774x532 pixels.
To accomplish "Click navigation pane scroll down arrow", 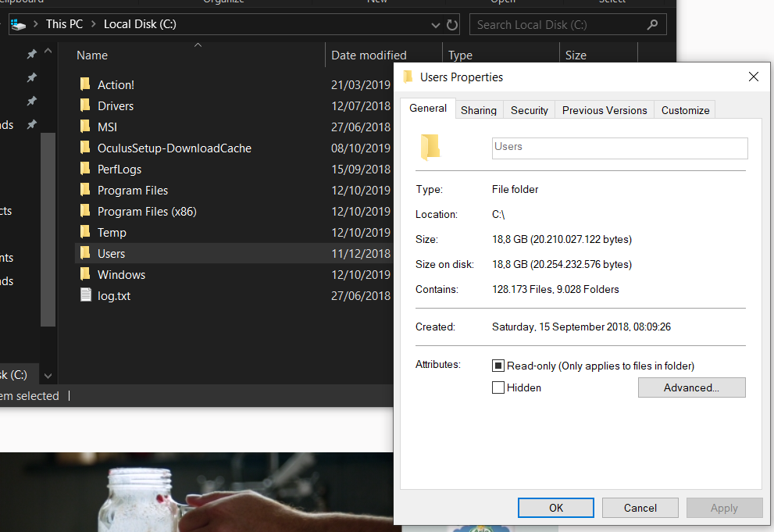I will point(48,376).
